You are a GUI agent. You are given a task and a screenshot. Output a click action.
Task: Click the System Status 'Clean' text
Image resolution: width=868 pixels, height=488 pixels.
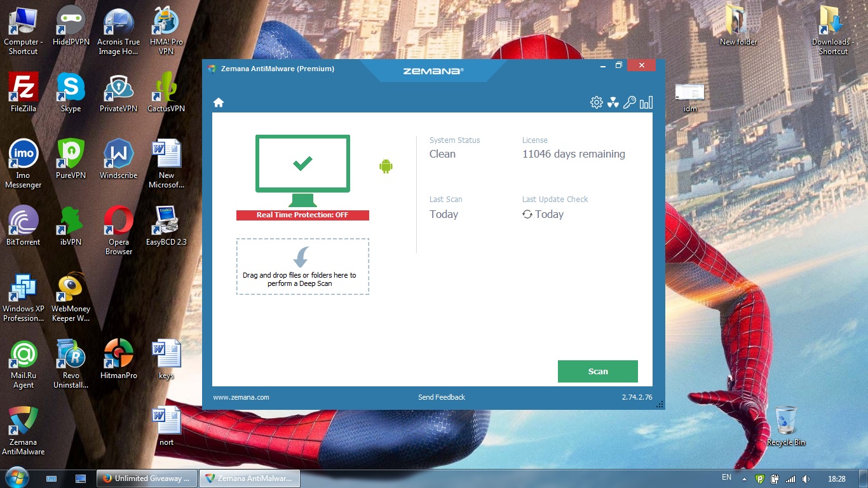[x=442, y=154]
